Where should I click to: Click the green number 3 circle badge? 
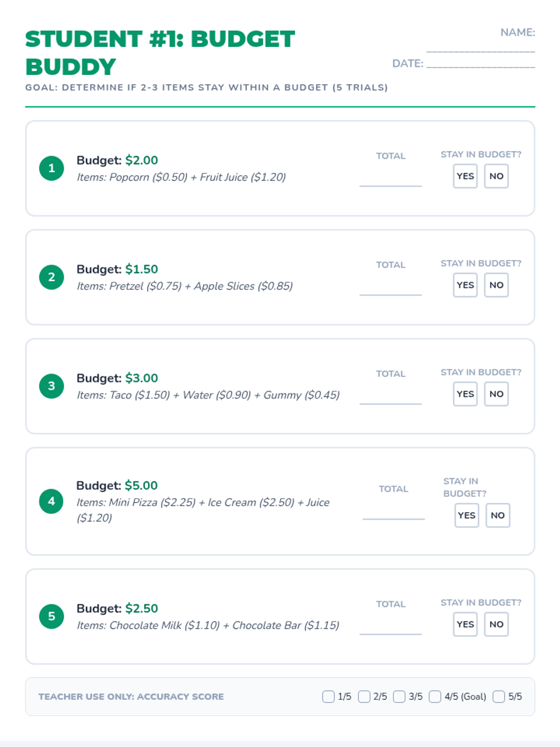(x=51, y=386)
